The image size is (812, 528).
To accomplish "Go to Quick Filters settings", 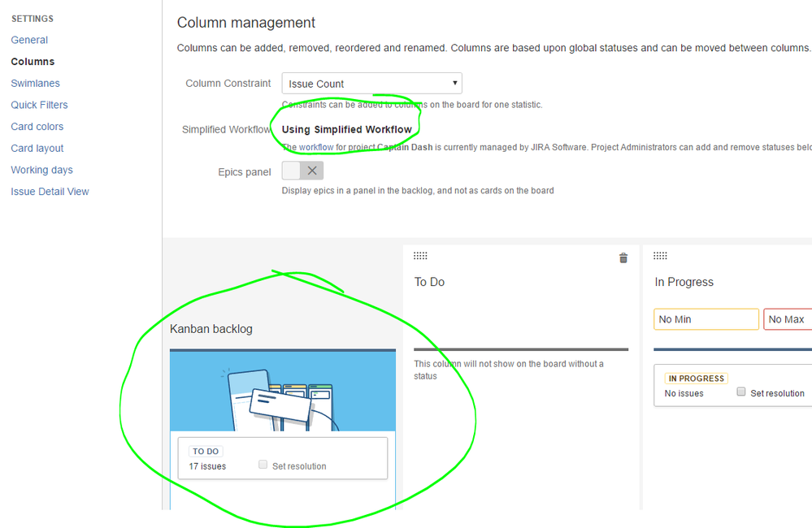I will tap(39, 105).
